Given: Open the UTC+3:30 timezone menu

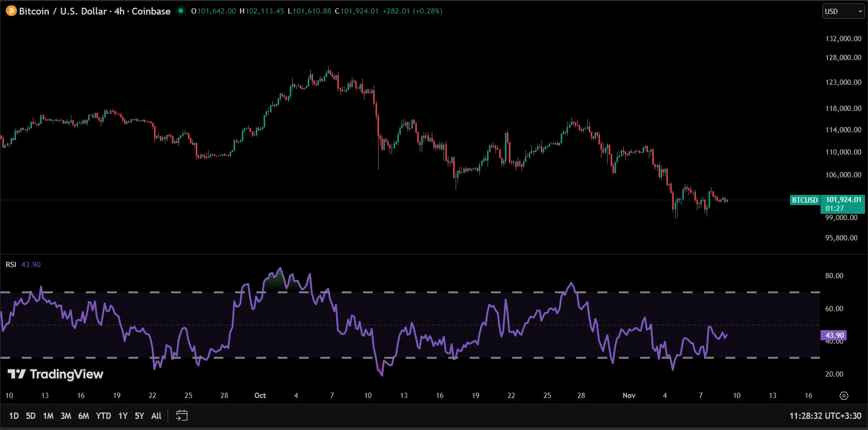Looking at the screenshot, I should (825, 415).
